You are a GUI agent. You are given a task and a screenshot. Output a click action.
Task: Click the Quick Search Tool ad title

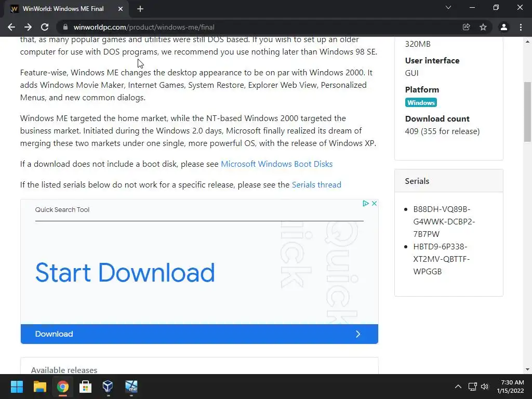click(x=62, y=210)
